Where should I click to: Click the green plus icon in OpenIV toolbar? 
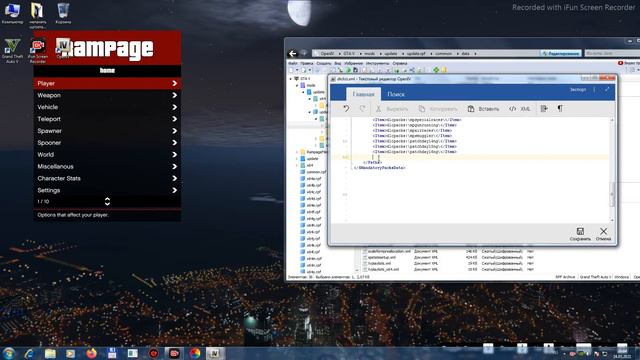tap(436, 70)
